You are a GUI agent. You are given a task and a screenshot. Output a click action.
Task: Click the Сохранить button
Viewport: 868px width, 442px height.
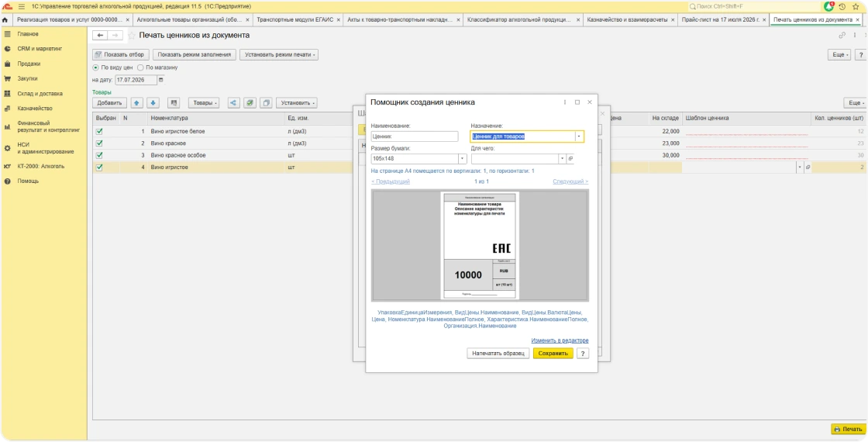tap(553, 354)
